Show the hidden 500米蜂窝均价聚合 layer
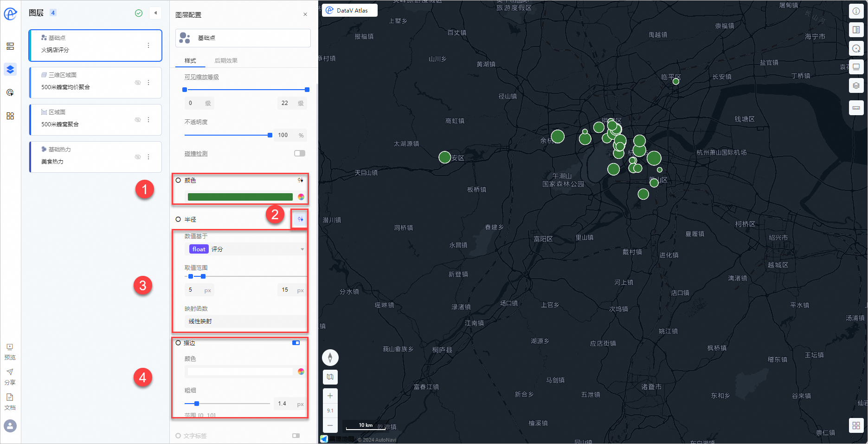 [138, 83]
